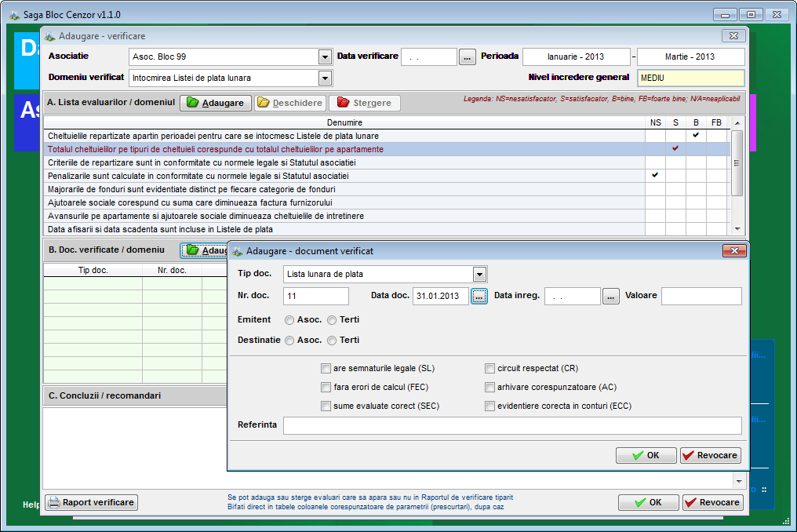Click the Nivel incredere general MEDIU field

point(691,78)
